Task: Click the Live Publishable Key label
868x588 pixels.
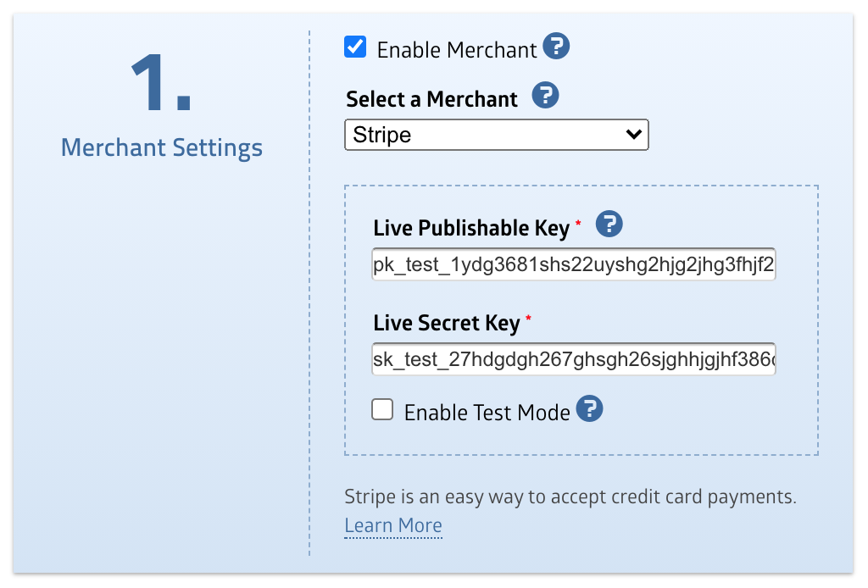Action: pos(471,229)
